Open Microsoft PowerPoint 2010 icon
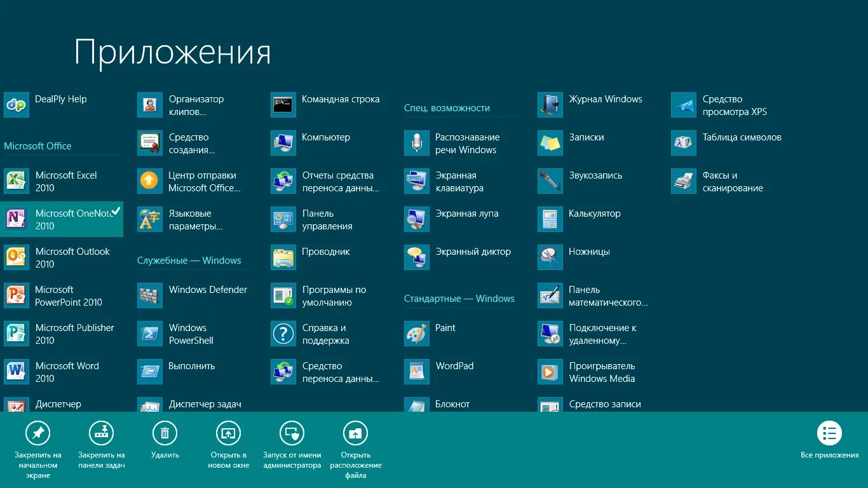The width and height of the screenshot is (868, 488). pyautogui.click(x=17, y=295)
